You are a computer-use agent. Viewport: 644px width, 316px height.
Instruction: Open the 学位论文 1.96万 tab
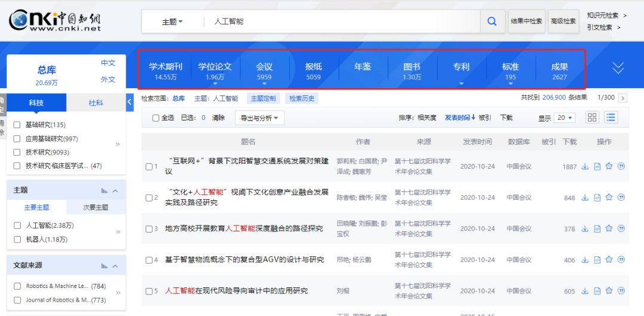(x=215, y=71)
